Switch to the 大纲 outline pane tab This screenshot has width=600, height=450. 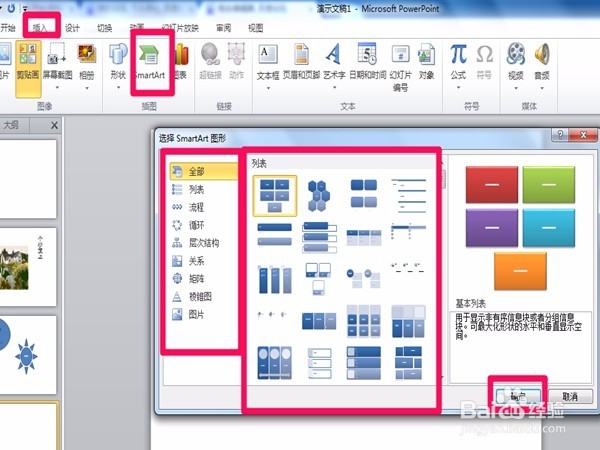[x=11, y=125]
